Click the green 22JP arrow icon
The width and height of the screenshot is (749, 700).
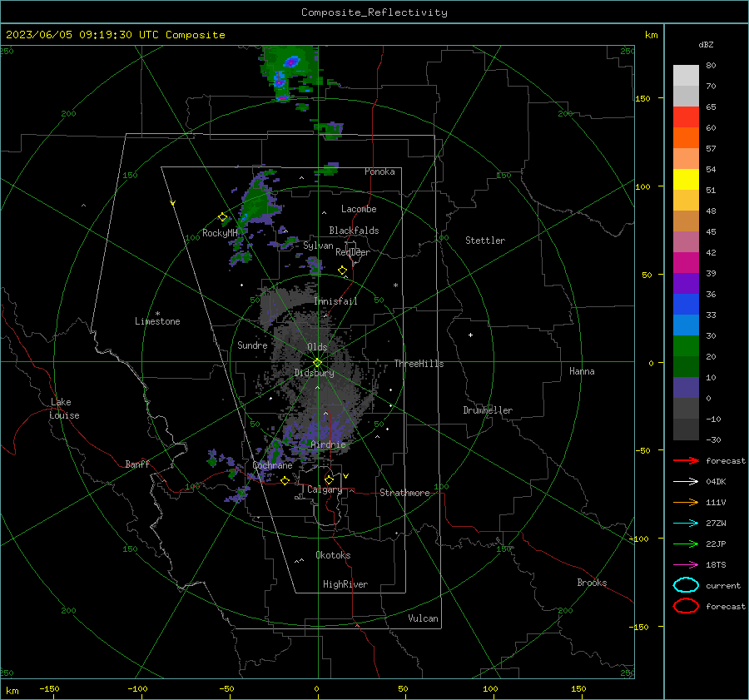click(686, 544)
